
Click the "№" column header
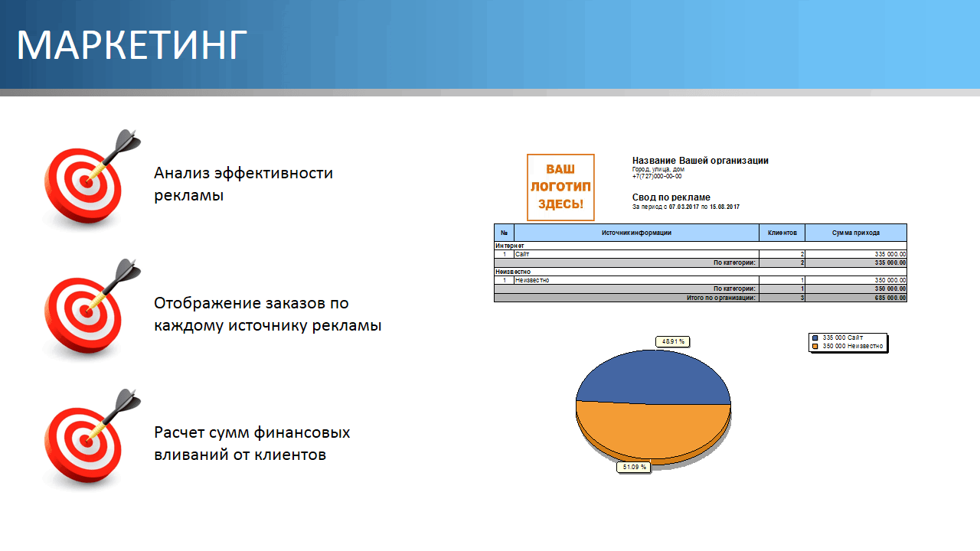tap(504, 233)
